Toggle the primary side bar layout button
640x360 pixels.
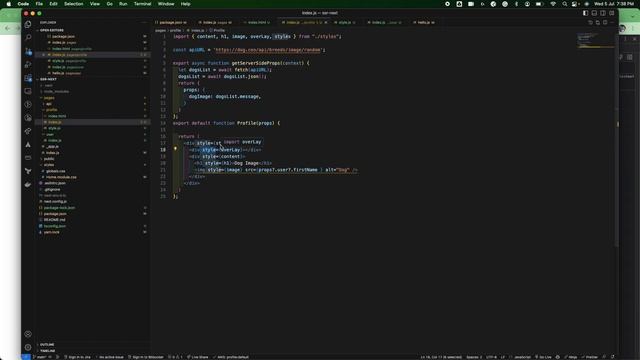coord(585,13)
